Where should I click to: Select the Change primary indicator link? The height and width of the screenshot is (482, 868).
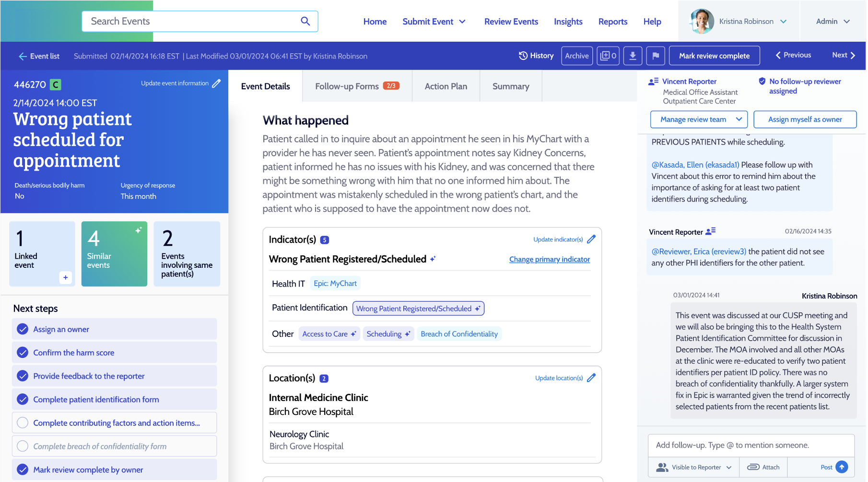click(x=549, y=259)
